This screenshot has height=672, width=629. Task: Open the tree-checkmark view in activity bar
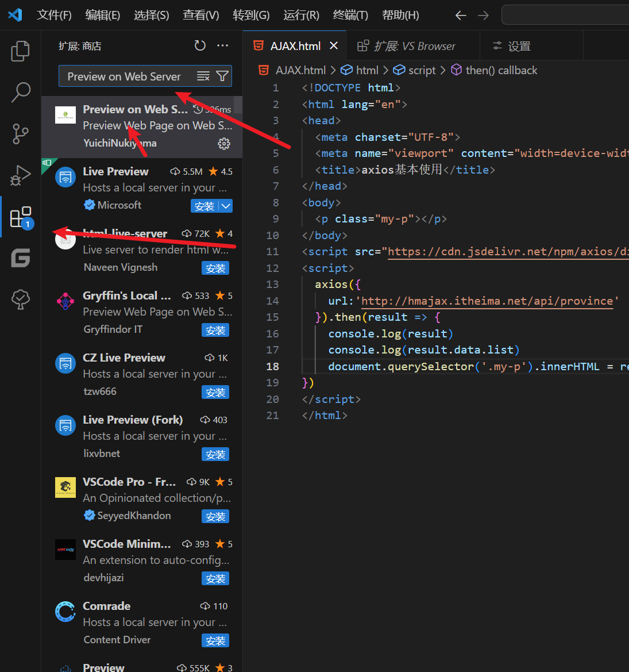click(x=20, y=299)
